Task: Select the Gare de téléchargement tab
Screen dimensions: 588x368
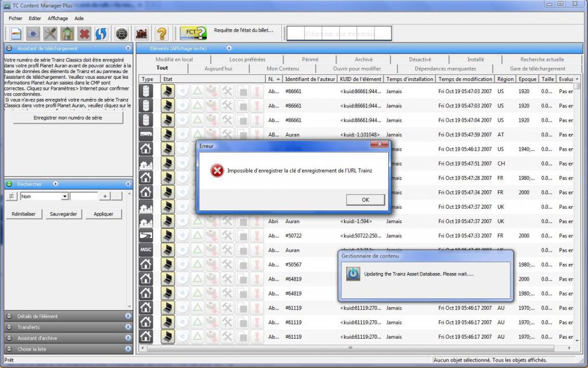Action: (x=537, y=69)
